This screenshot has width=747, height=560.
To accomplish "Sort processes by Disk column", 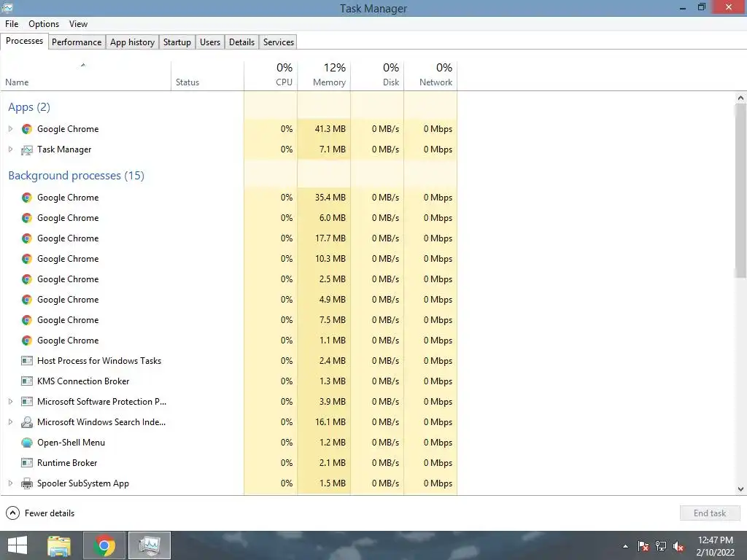I will [x=377, y=76].
